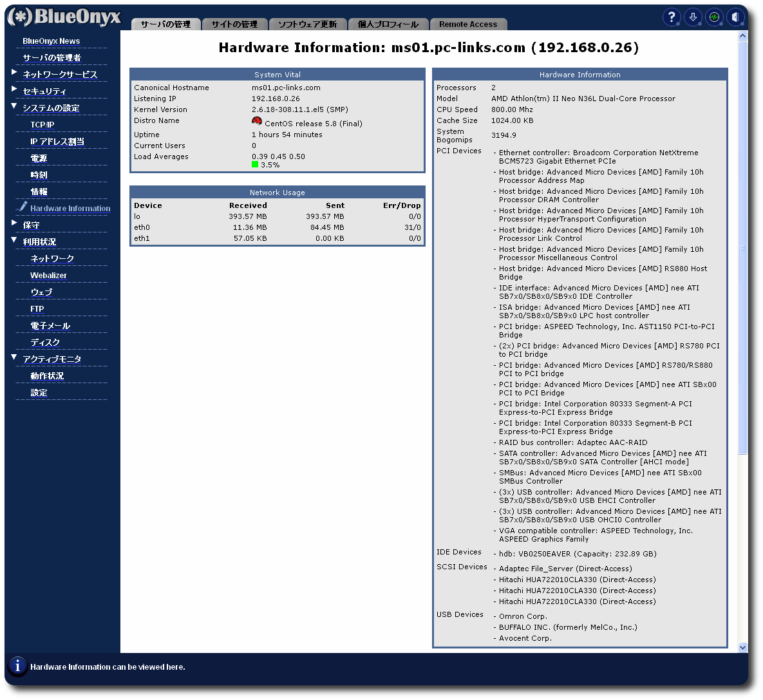Image resolution: width=763 pixels, height=700 pixels.
Task: Expand the 保守 menu arrow
Action: coord(14,223)
